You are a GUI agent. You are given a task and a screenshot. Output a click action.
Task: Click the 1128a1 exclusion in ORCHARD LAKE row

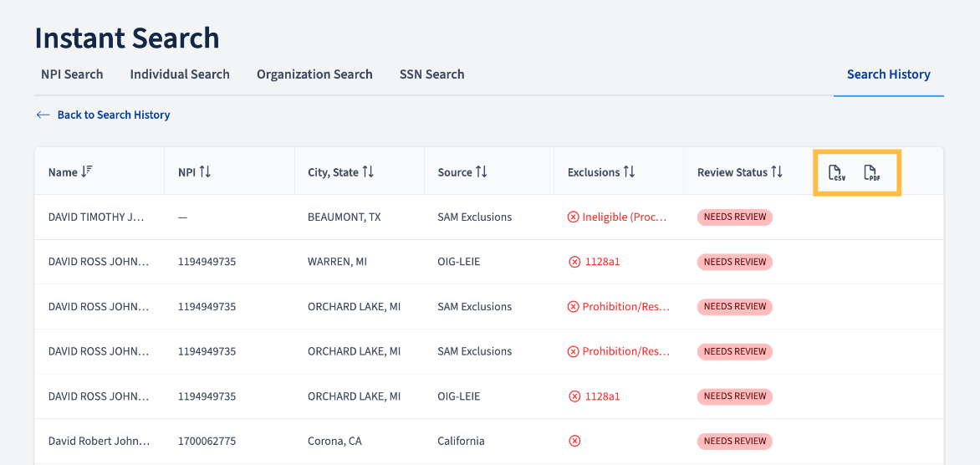tap(603, 396)
